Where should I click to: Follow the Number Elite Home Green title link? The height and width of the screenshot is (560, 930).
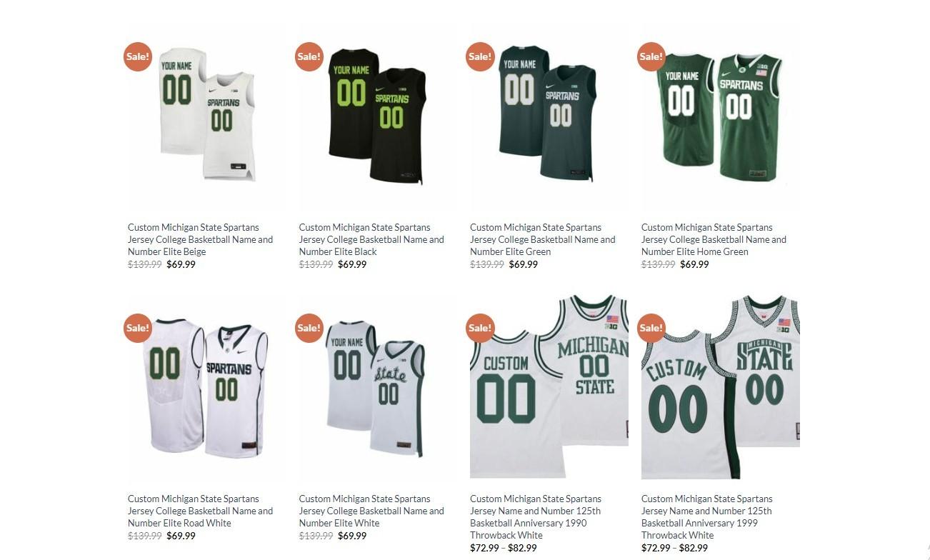coord(714,239)
